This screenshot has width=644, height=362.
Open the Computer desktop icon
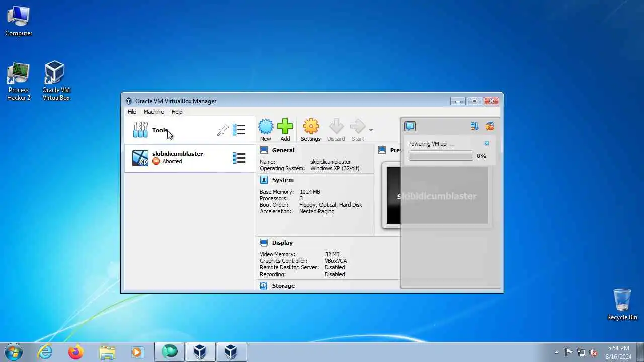[19, 21]
